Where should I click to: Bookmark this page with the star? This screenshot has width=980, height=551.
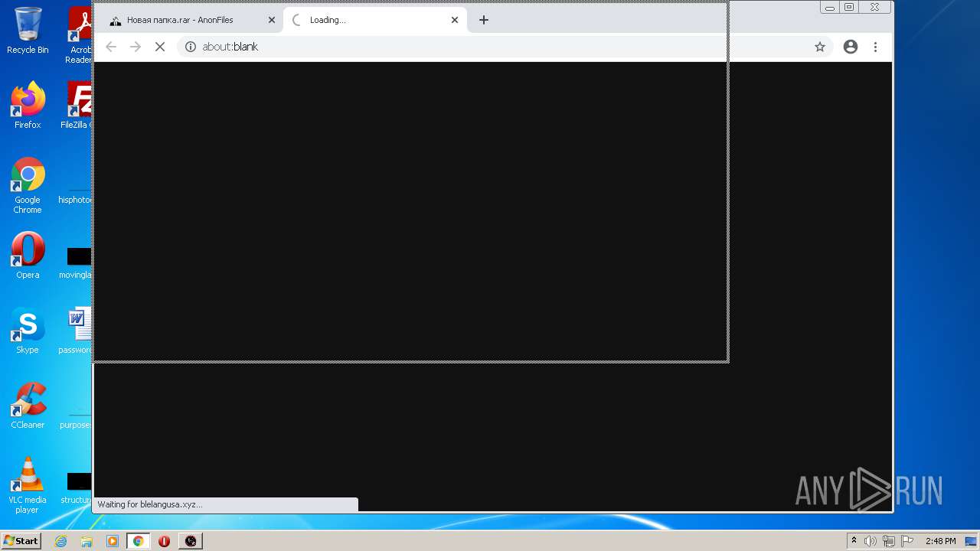(820, 47)
